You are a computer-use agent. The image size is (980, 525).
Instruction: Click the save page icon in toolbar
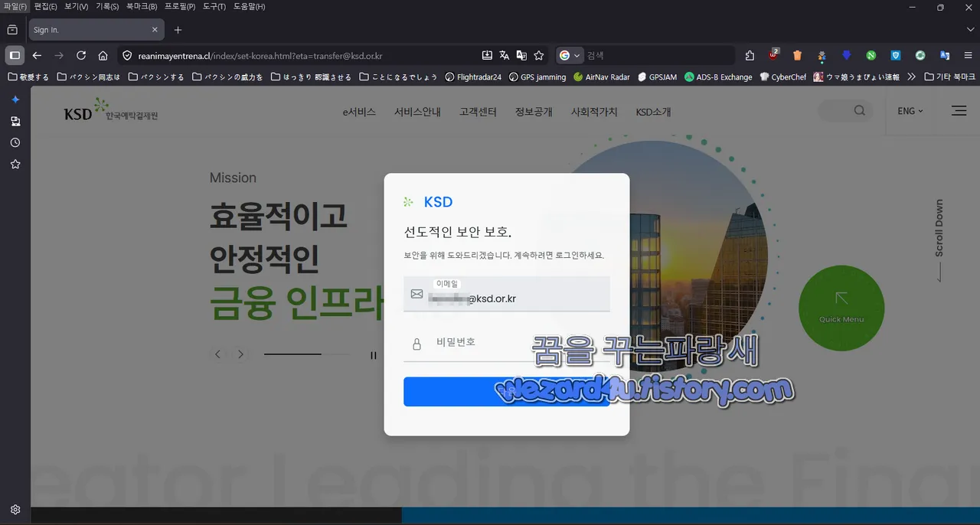487,55
